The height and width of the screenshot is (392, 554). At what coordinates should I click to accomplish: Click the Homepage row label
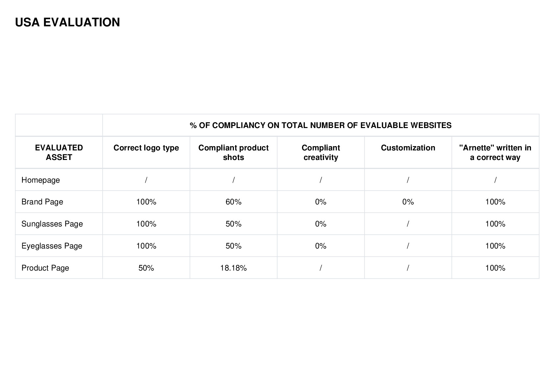[40, 180]
